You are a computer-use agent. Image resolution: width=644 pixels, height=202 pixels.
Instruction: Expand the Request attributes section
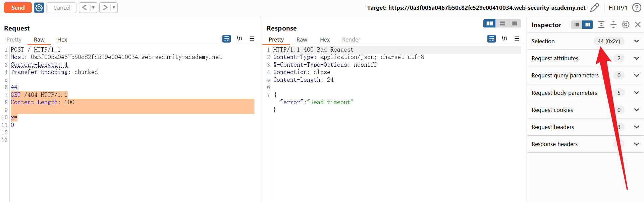click(x=636, y=58)
